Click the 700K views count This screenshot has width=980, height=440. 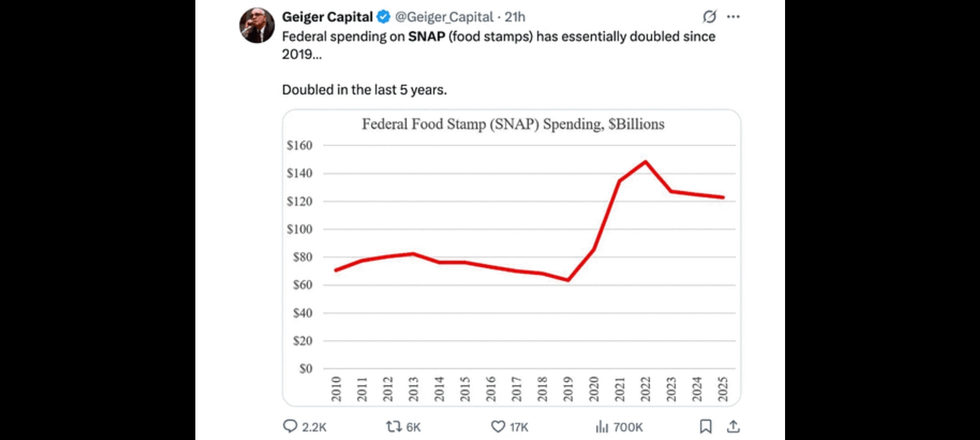[628, 427]
